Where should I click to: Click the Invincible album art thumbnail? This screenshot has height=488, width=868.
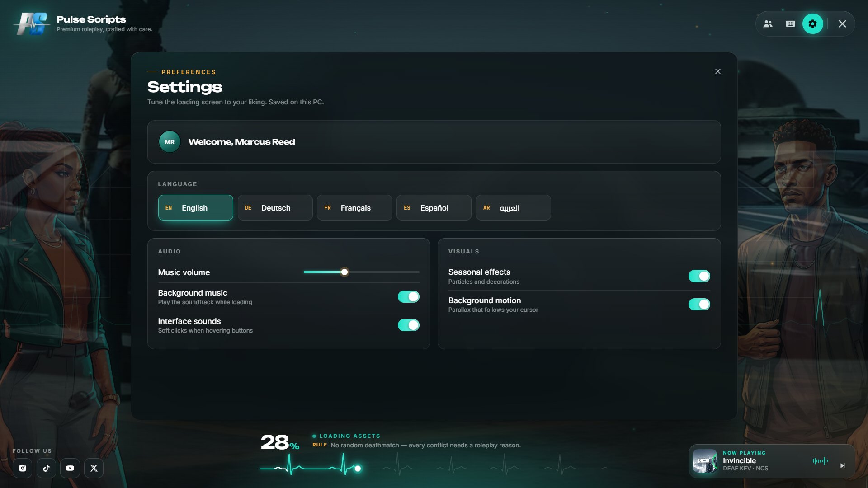coord(705,461)
